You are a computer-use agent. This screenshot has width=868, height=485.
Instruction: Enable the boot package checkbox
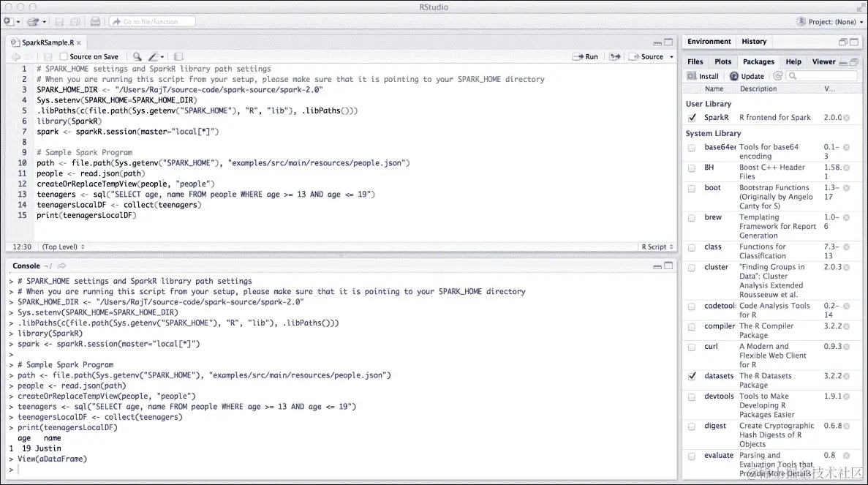pyautogui.click(x=692, y=188)
